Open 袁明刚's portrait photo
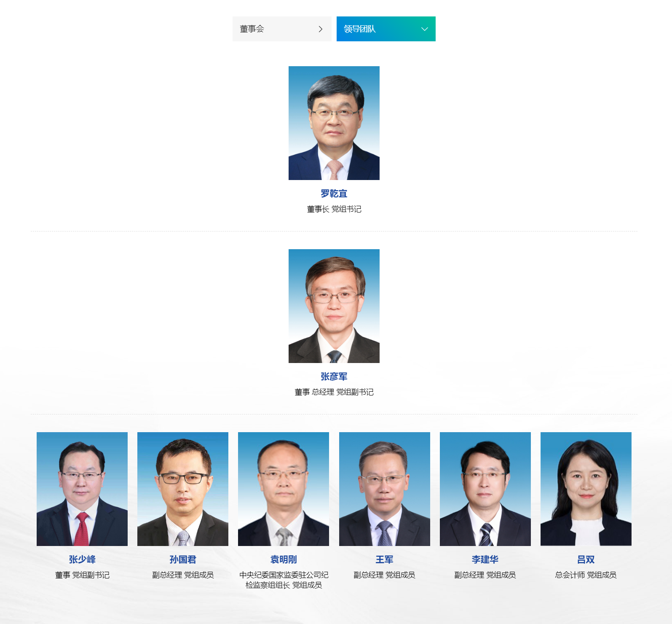 [x=284, y=489]
